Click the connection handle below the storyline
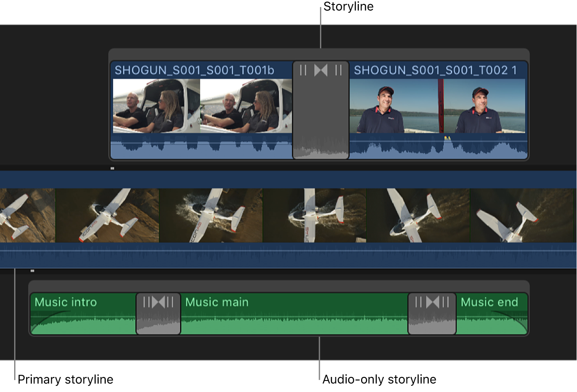This screenshot has width=577, height=392. 112,168
